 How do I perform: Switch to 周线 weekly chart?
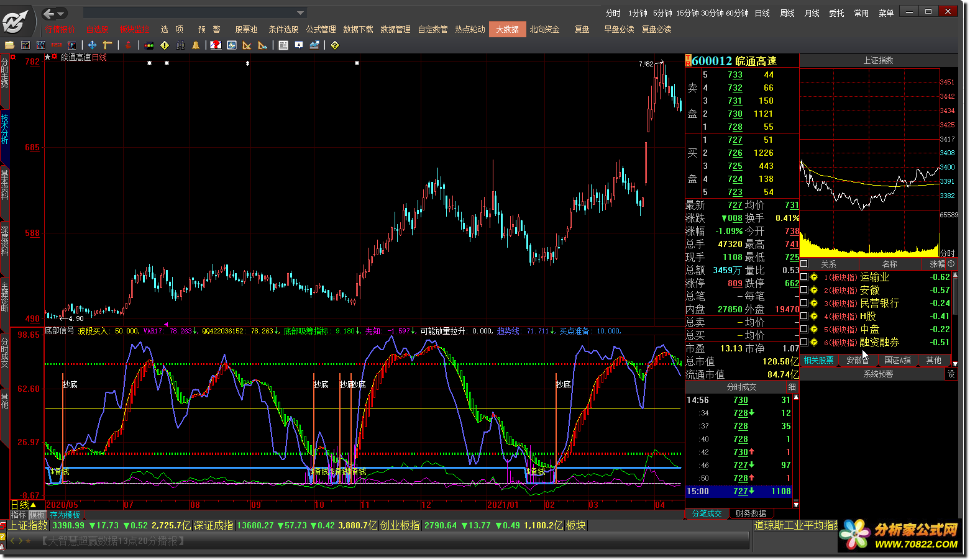[x=787, y=13]
